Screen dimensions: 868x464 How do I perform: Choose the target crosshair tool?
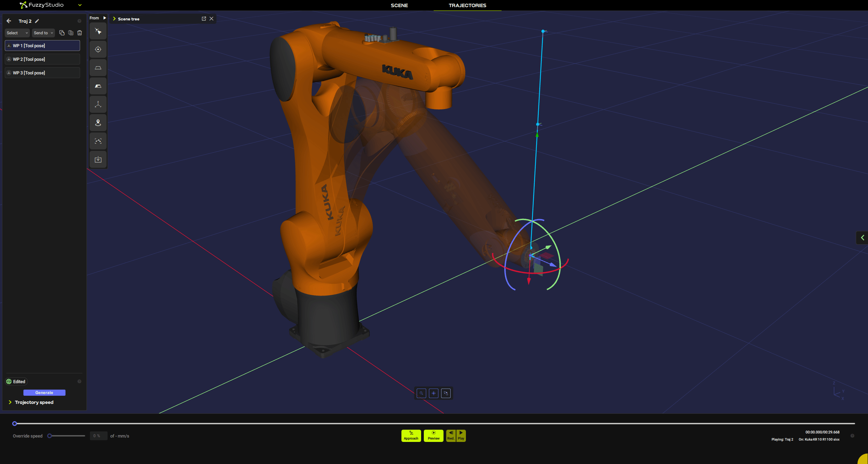[98, 50]
